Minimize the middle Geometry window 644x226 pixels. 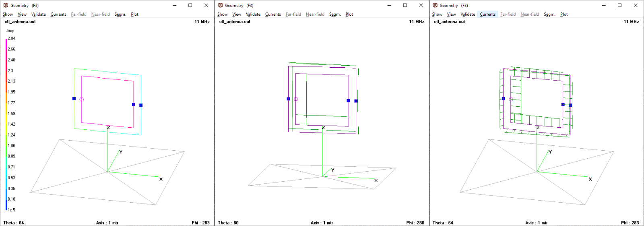[389, 5]
